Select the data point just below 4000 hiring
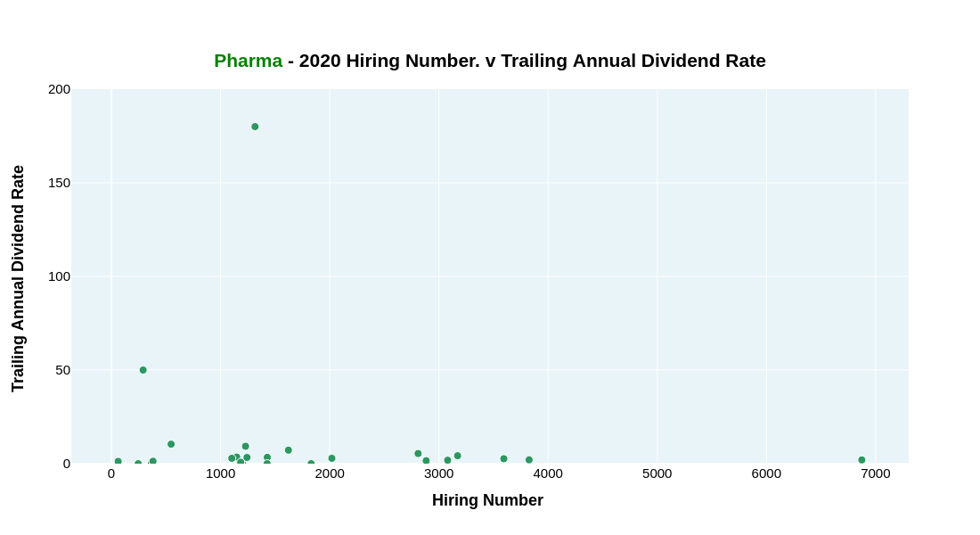The width and height of the screenshot is (980, 535). click(x=528, y=460)
